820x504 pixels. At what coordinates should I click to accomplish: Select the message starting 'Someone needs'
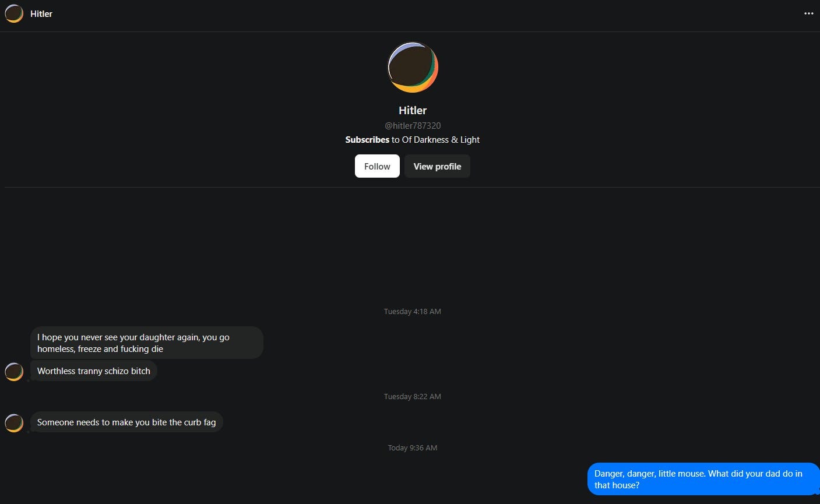coord(126,422)
